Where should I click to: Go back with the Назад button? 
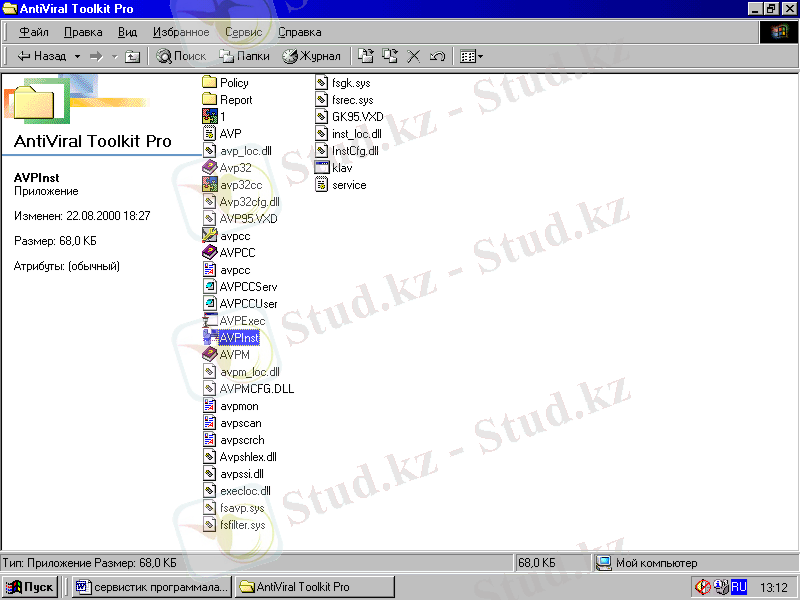pyautogui.click(x=42, y=56)
